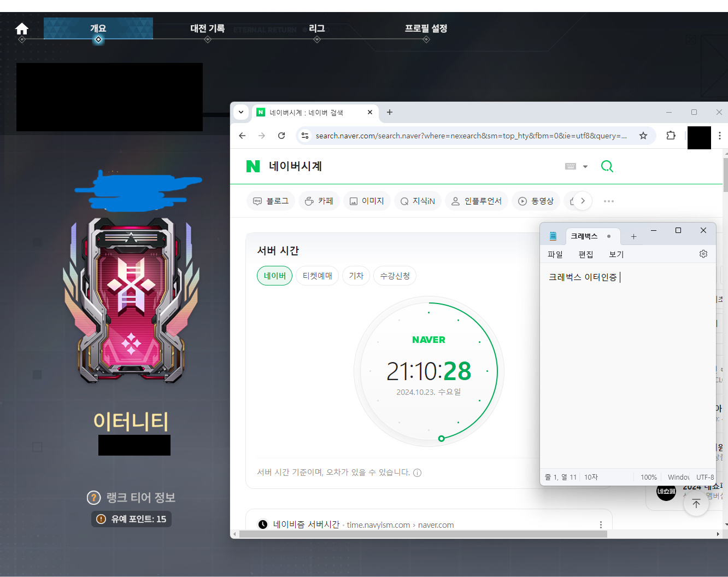Select the 수강신청 server time chip
The image size is (728, 577).
395,276
